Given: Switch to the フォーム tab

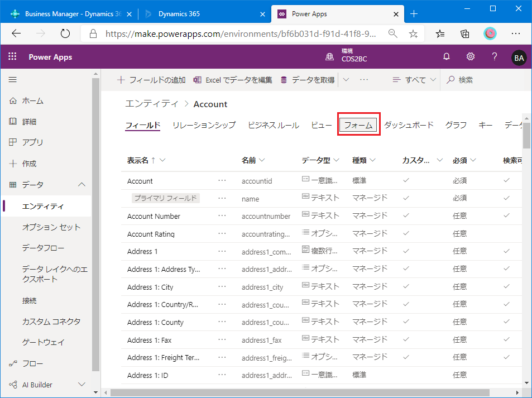Looking at the screenshot, I should pyautogui.click(x=358, y=125).
